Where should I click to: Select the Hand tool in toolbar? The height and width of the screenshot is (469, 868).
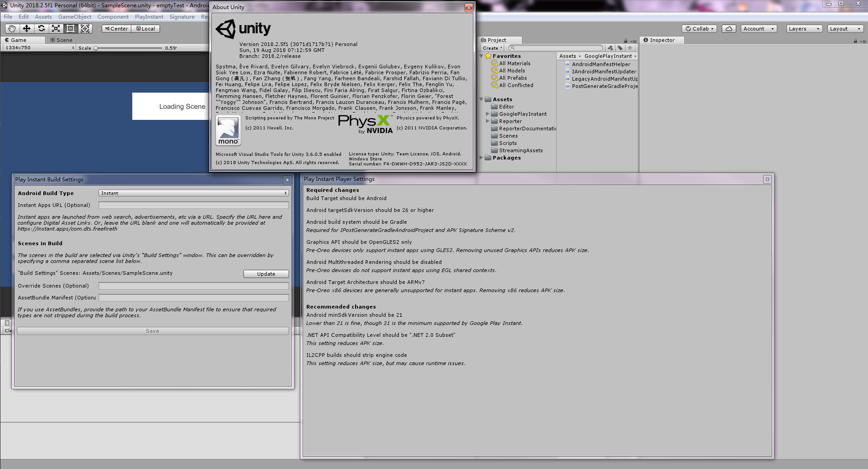coord(12,29)
